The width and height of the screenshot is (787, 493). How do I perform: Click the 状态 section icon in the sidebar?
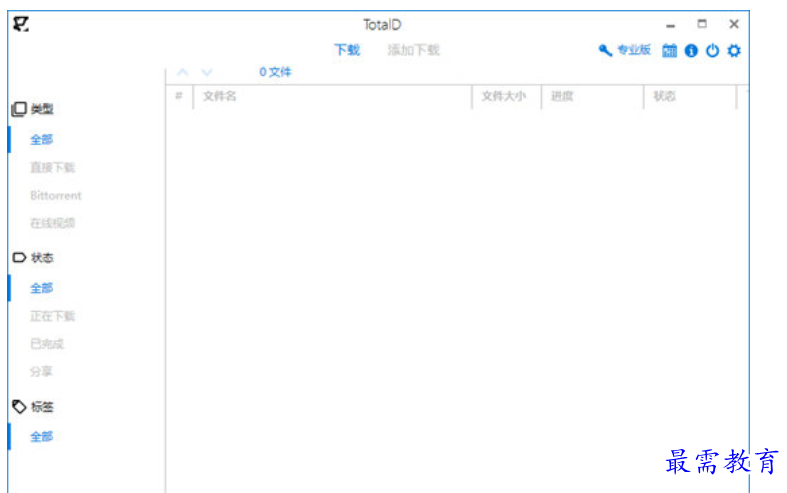point(19,258)
